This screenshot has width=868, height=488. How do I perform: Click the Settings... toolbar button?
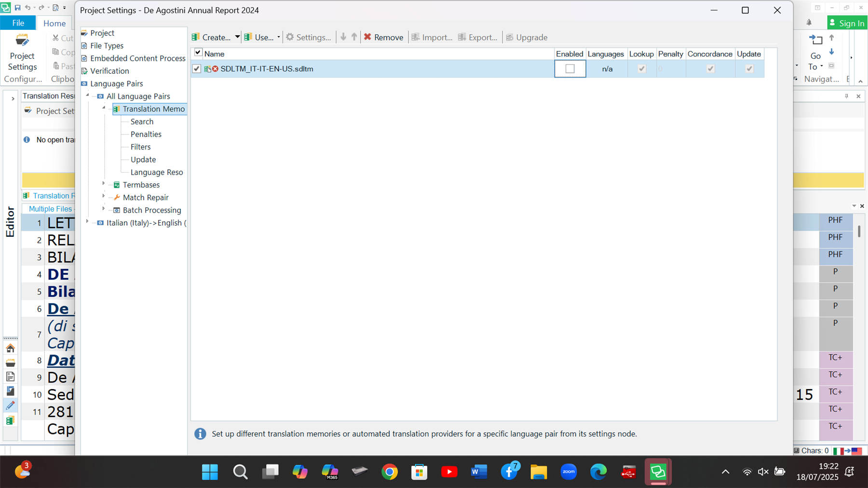tap(309, 37)
